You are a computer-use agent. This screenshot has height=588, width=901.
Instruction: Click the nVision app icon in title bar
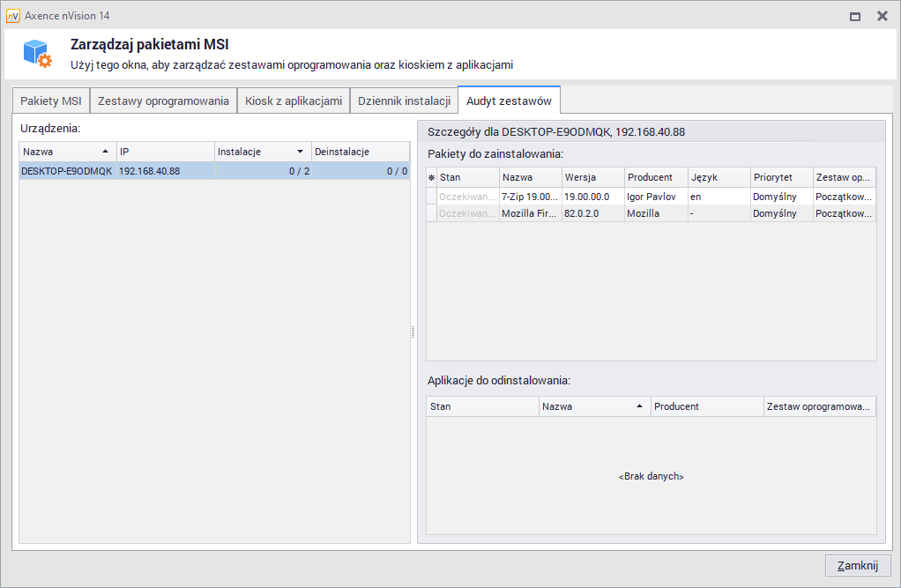pyautogui.click(x=13, y=16)
